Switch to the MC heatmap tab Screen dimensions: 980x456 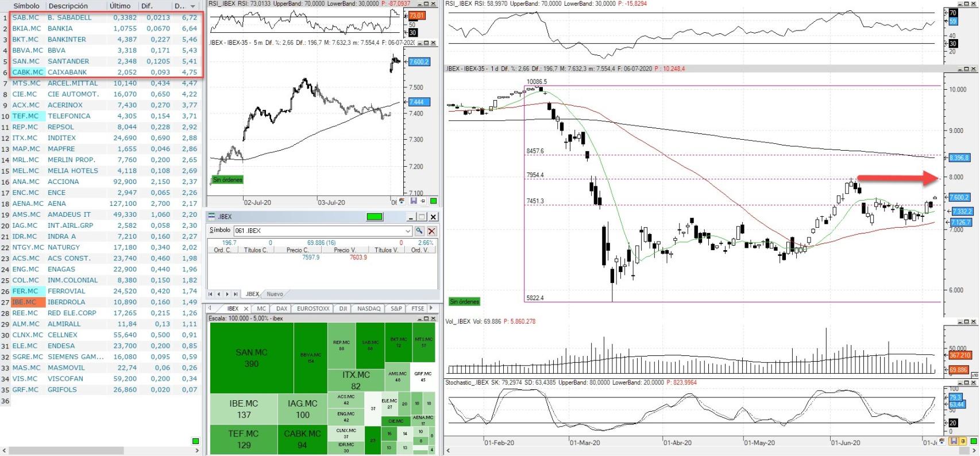(x=261, y=309)
